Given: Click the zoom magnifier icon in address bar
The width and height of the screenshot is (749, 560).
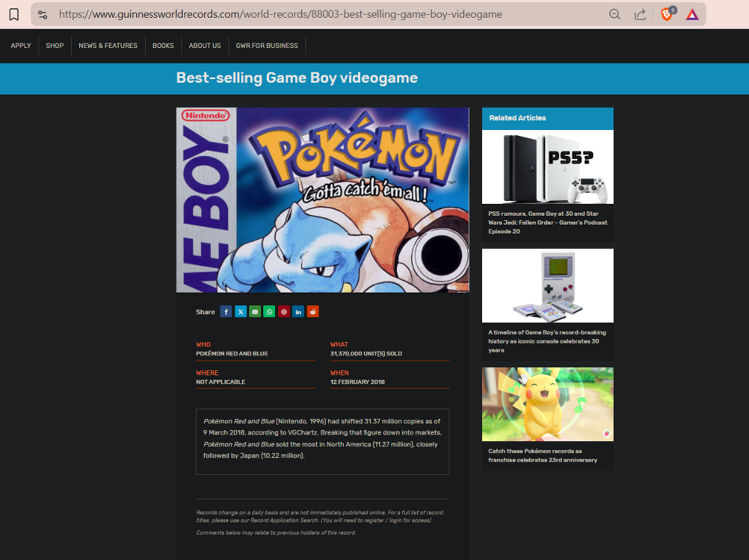Looking at the screenshot, I should pos(614,14).
